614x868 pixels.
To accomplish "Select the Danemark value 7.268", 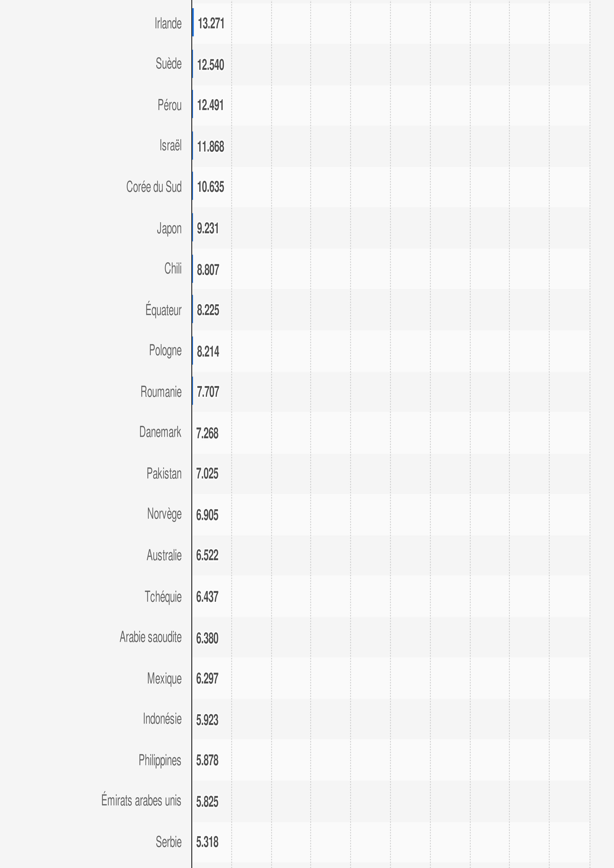I will tap(207, 433).
